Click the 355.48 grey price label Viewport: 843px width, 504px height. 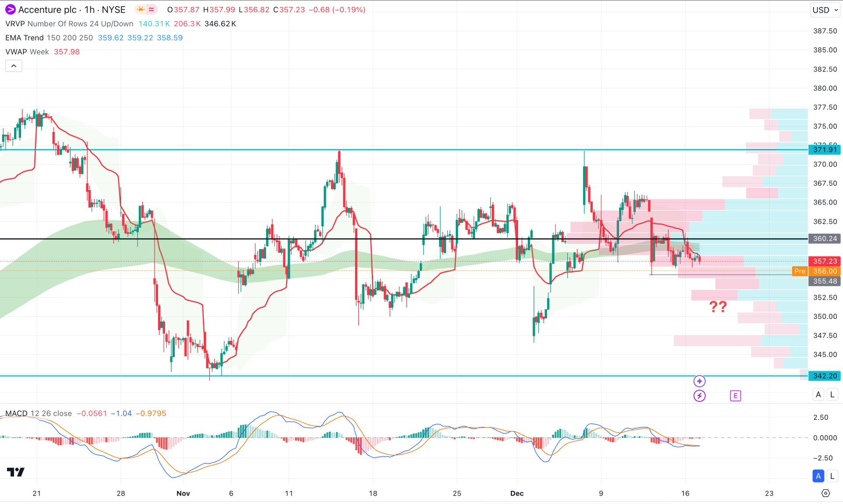pos(825,281)
